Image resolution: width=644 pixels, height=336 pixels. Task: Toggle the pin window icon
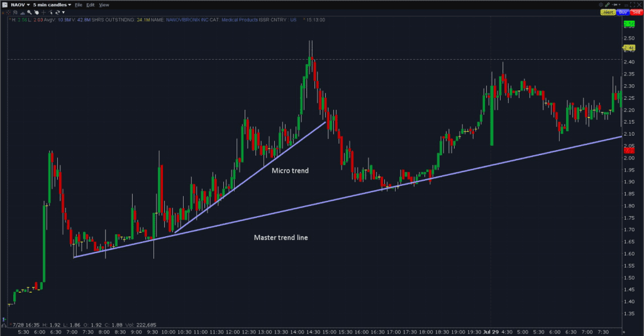615,4
